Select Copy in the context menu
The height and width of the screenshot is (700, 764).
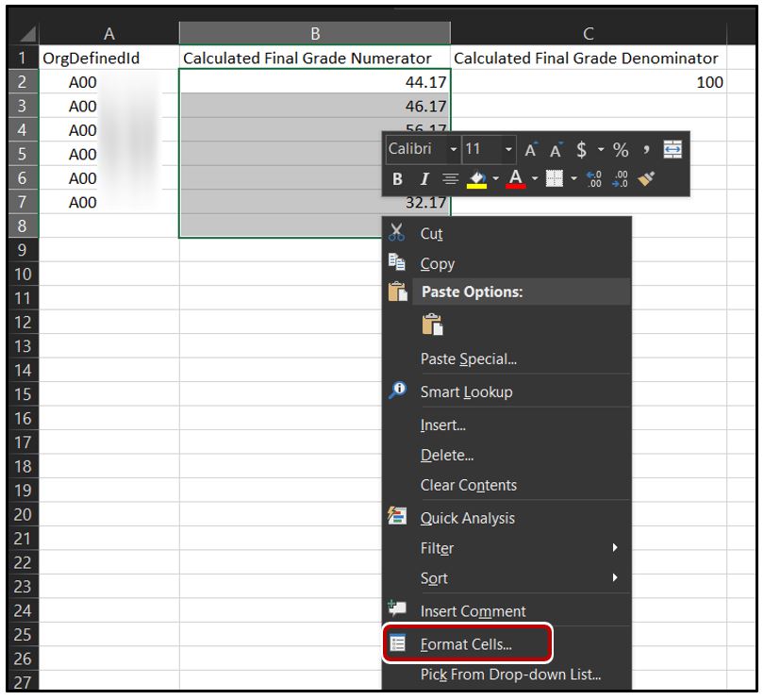[x=438, y=264]
